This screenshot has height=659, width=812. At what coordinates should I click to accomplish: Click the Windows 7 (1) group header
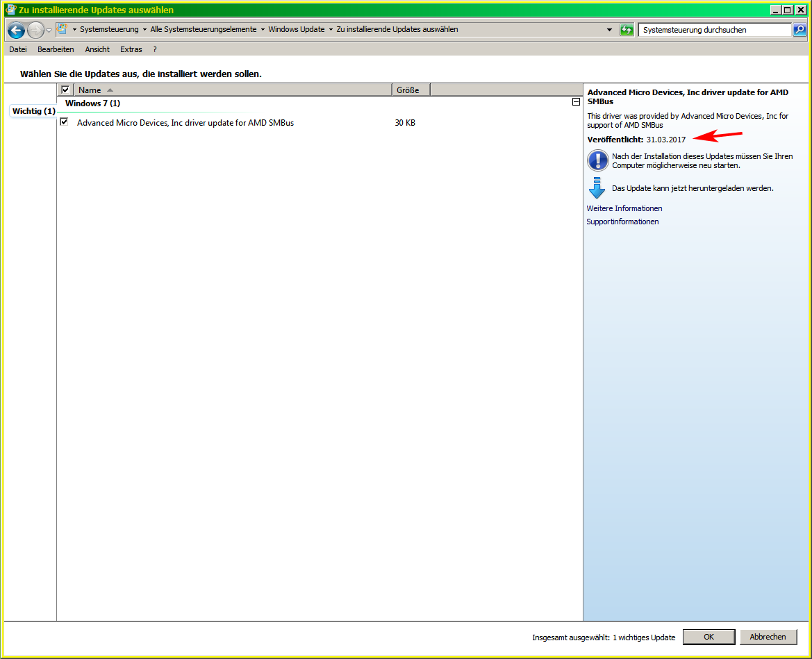92,103
